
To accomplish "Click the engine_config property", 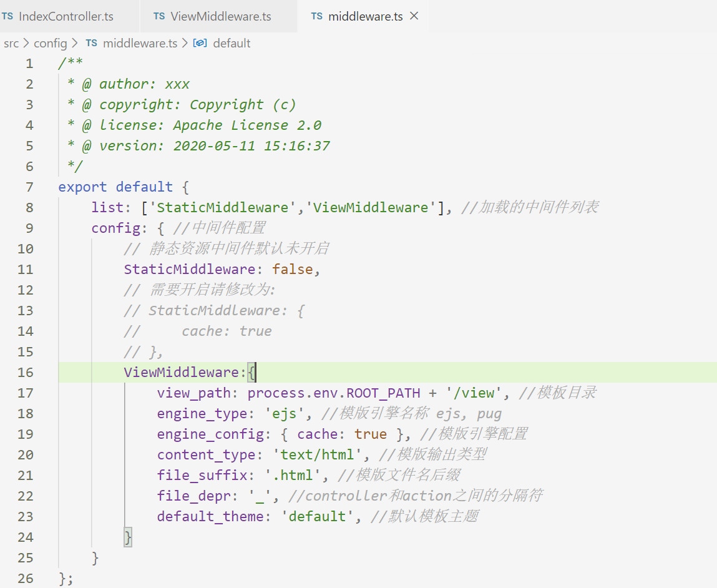I will tap(210, 434).
